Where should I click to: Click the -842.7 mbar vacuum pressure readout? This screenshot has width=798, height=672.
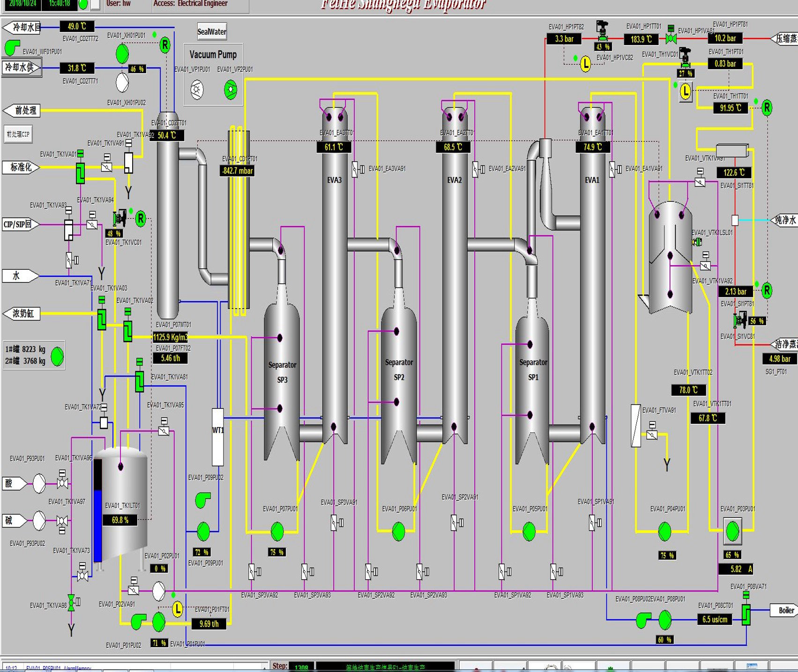(237, 171)
